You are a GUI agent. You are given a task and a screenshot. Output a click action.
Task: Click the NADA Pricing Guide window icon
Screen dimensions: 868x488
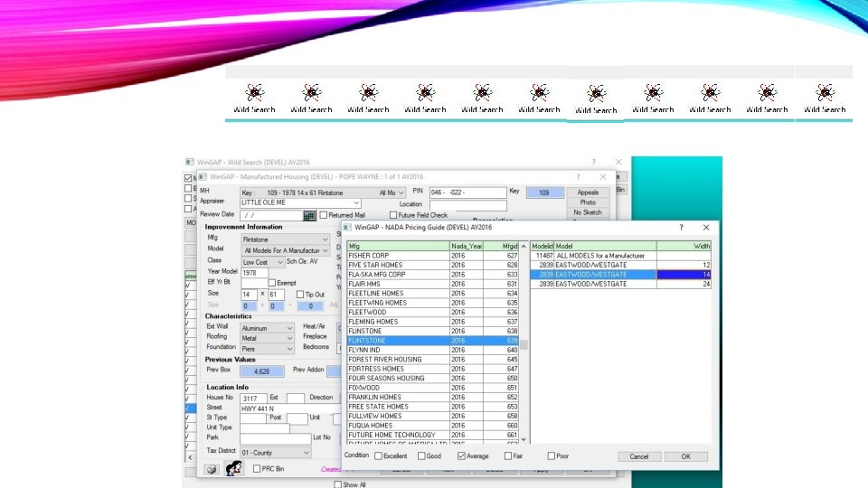[347, 228]
